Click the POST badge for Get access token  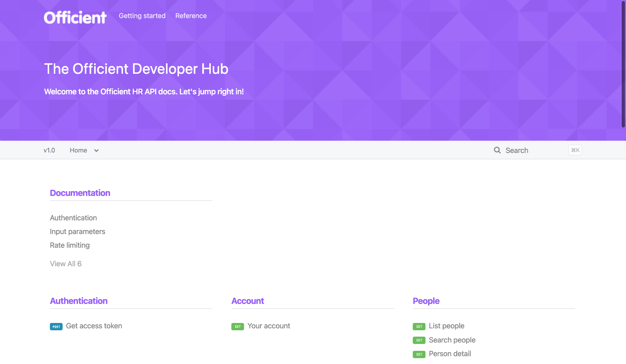56,327
